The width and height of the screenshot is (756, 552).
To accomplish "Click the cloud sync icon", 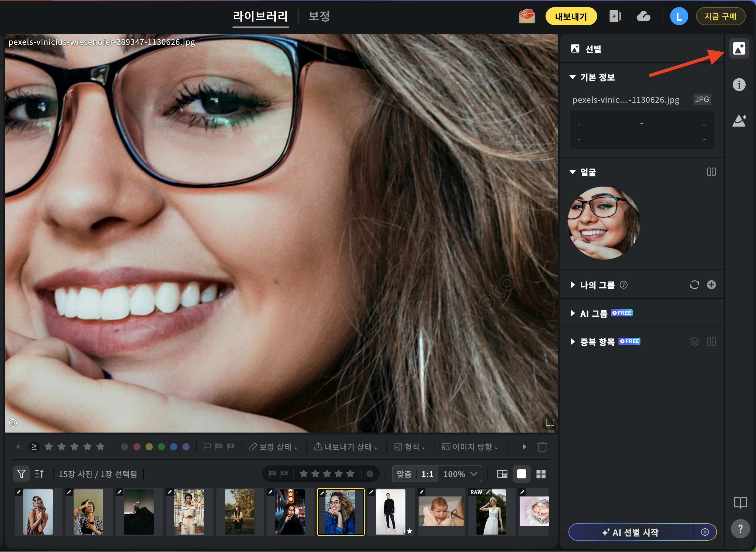I will (643, 16).
